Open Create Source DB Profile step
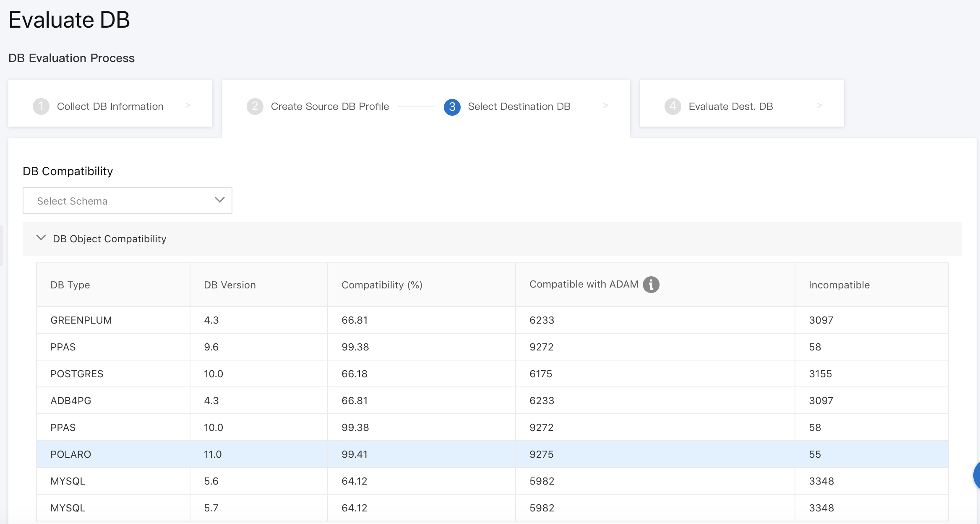Image resolution: width=980 pixels, height=524 pixels. pos(330,106)
